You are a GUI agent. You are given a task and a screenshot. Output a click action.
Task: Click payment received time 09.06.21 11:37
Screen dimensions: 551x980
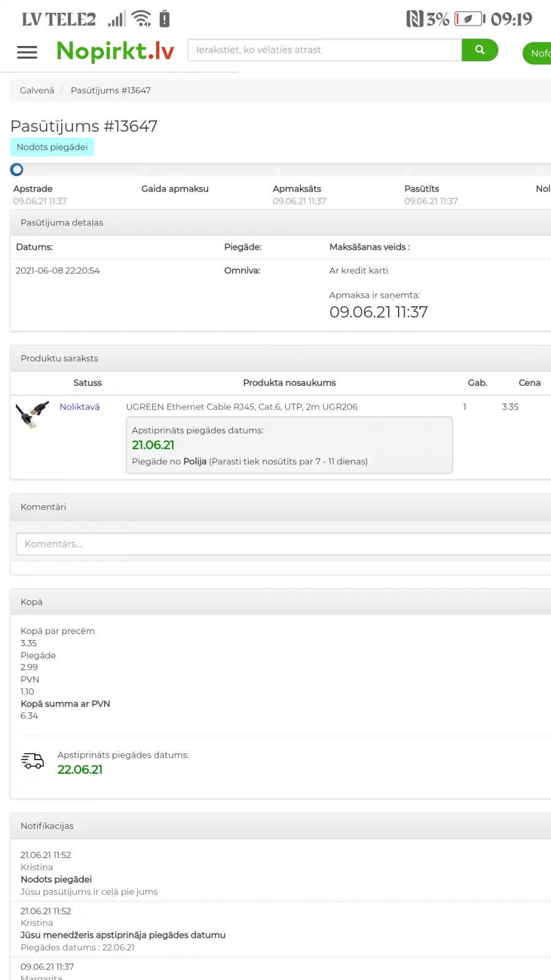(x=378, y=312)
